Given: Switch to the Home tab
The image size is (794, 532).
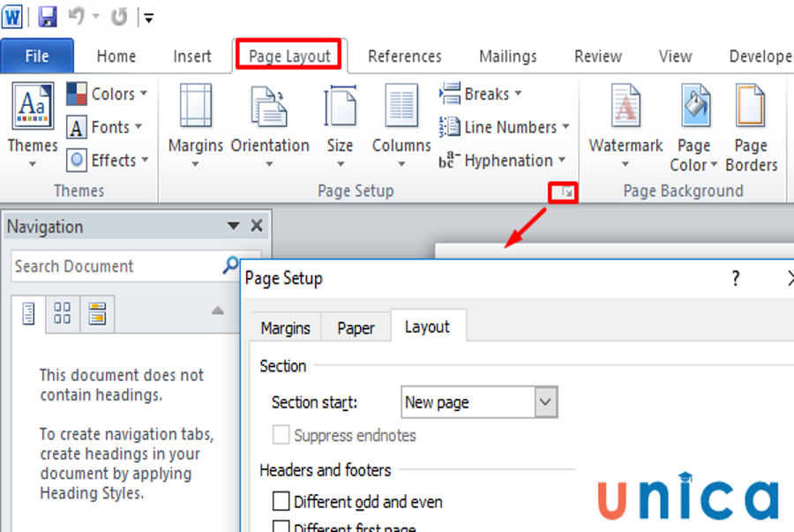Looking at the screenshot, I should click(116, 56).
